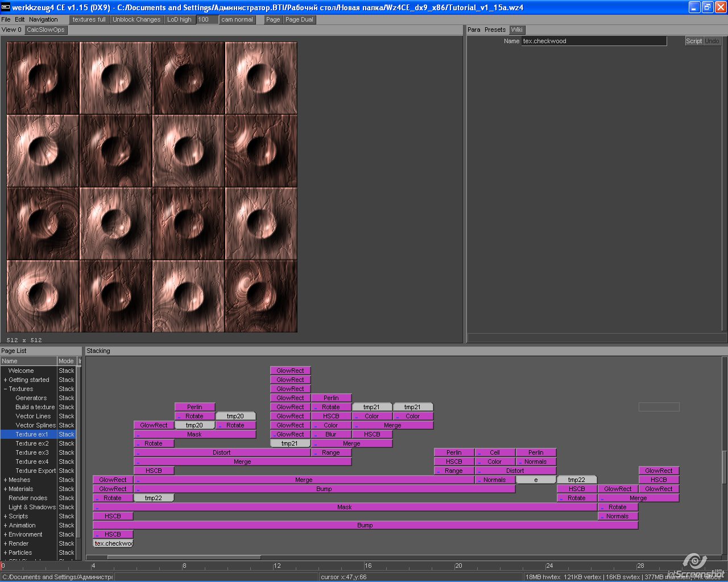Click the werkkzeug4 application icon in title bar

pyautogui.click(x=6, y=7)
